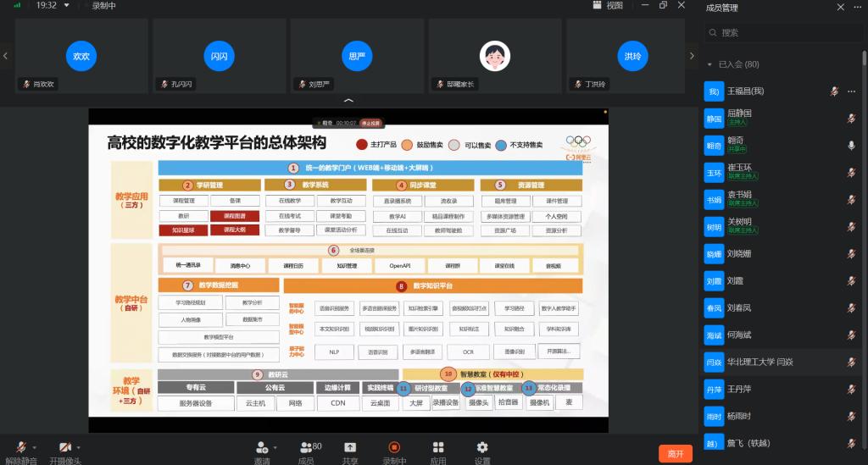This screenshot has width=868, height=465.
Task: Collapse the participant video strip chevron
Action: (348, 100)
